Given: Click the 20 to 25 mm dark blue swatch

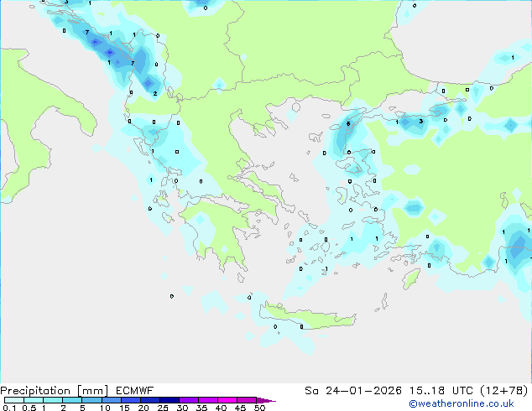Looking at the screenshot, I should (149, 400).
